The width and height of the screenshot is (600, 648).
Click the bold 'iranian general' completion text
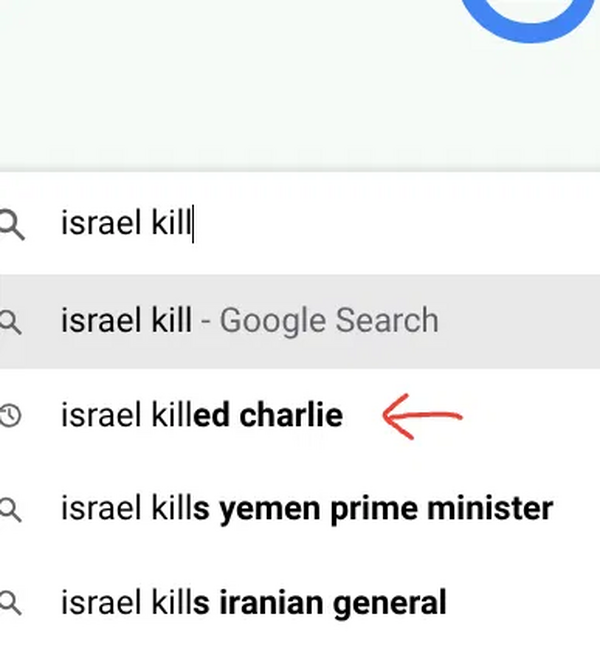click(331, 603)
